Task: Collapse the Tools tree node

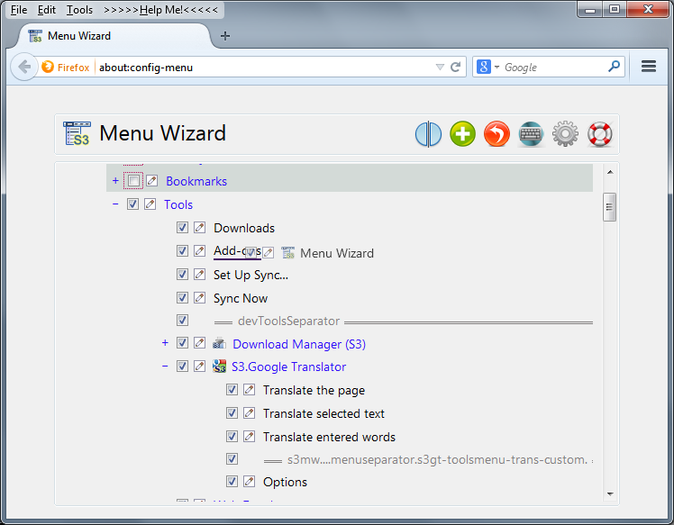Action: (x=115, y=204)
